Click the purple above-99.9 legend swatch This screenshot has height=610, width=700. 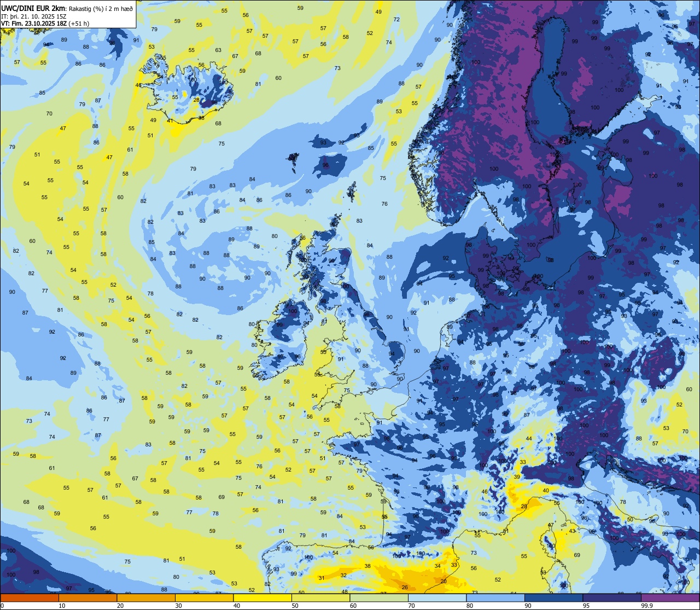coord(670,597)
